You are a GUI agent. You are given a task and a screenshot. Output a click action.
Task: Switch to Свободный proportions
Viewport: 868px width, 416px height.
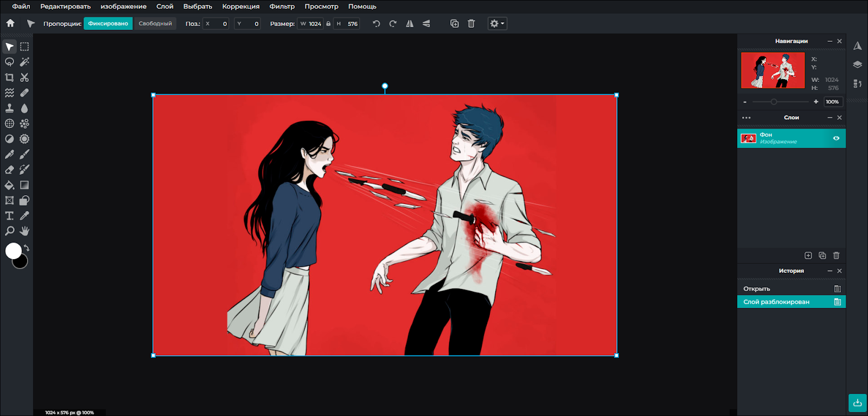[155, 23]
